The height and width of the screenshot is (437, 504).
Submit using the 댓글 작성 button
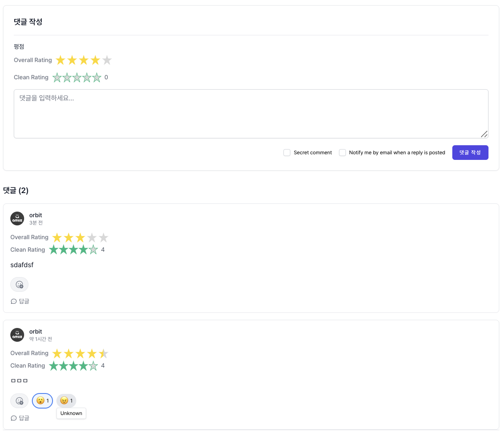[470, 153]
